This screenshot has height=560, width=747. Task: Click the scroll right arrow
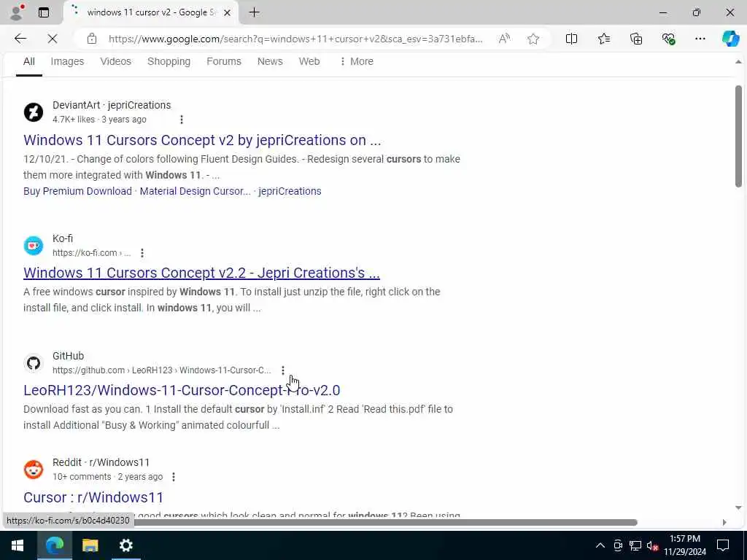(x=724, y=522)
